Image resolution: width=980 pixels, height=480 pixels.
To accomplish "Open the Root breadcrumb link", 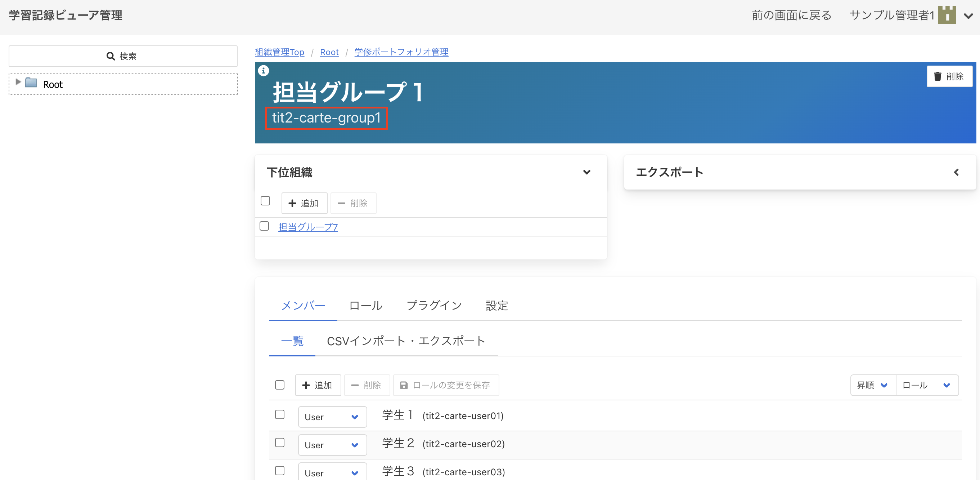I will [x=329, y=52].
